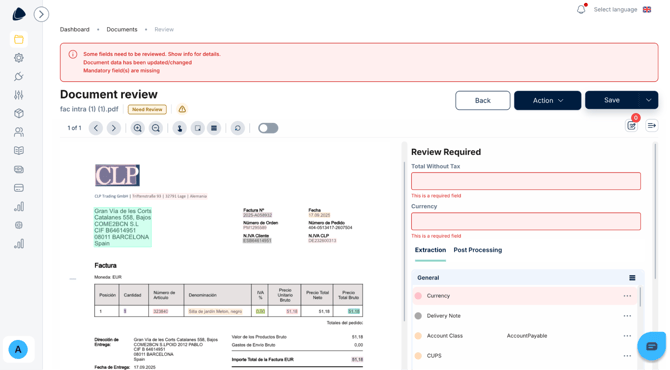Open the Save options dropdown arrow
This screenshot has height=370, width=670.
[649, 100]
